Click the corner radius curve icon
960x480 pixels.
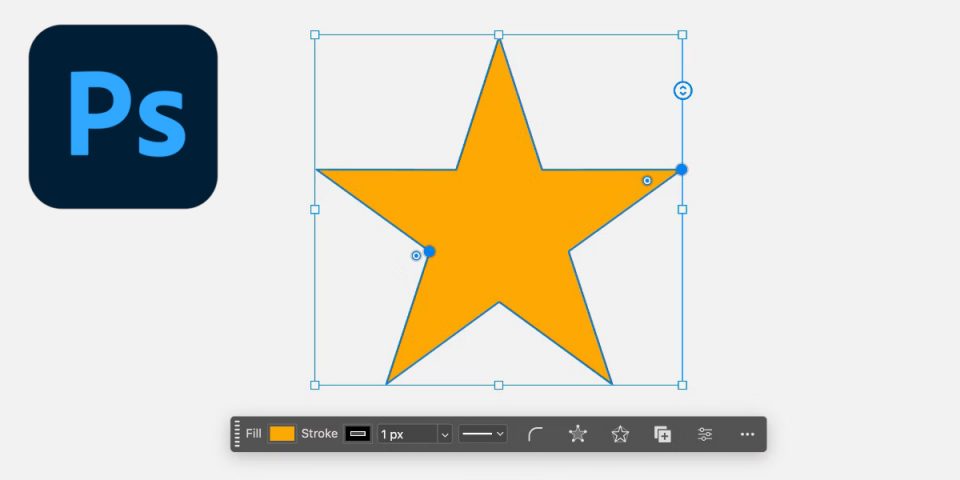tap(536, 434)
